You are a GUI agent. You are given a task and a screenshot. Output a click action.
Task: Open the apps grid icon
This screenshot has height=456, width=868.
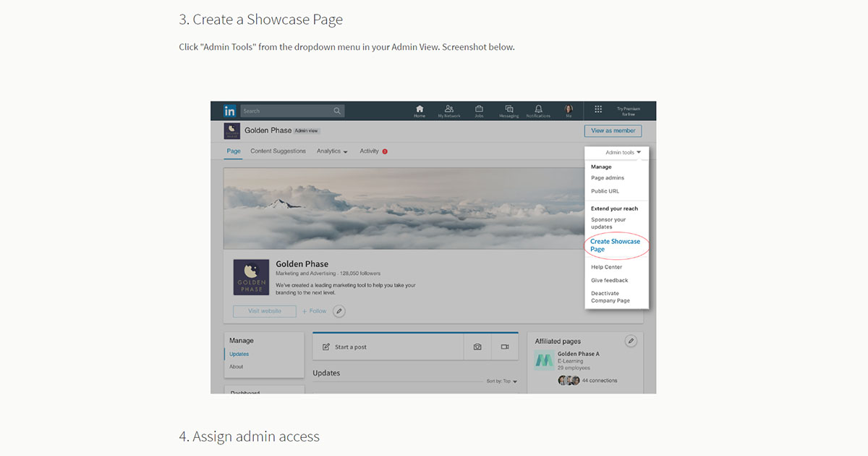(x=598, y=110)
